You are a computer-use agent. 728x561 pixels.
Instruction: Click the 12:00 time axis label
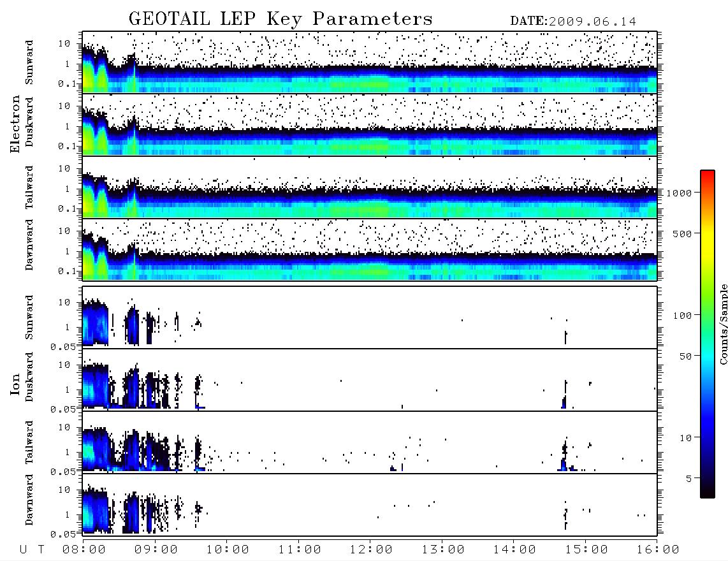[x=372, y=550]
